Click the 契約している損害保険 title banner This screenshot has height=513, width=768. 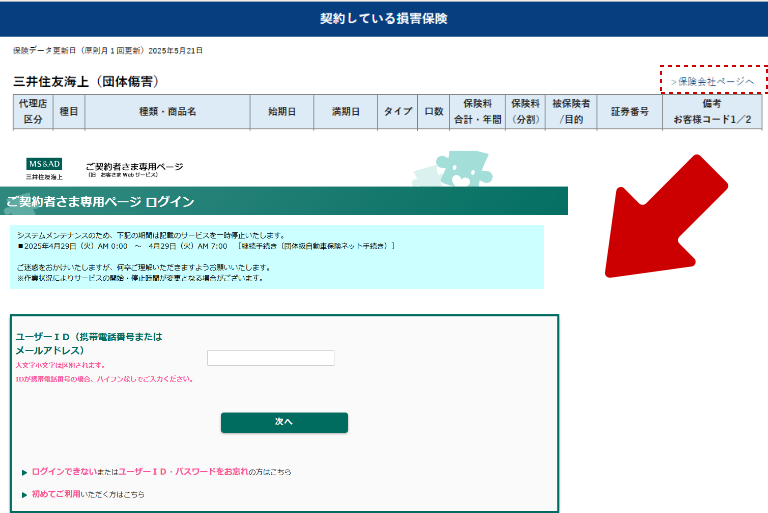pos(384,19)
